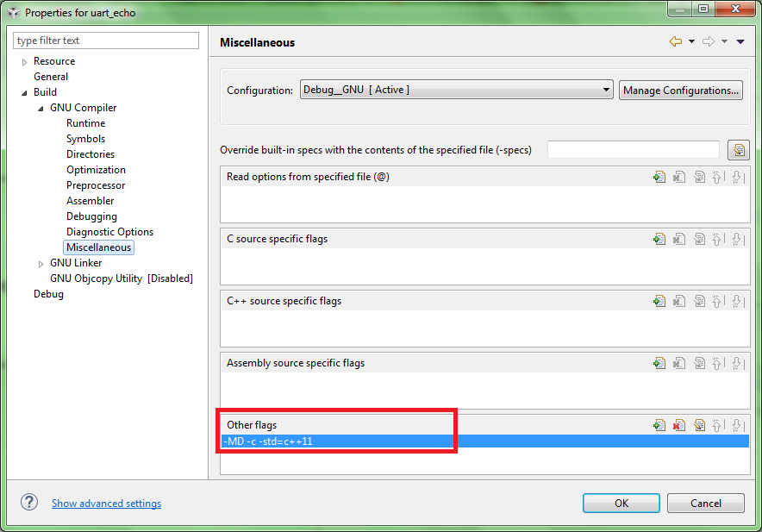The height and width of the screenshot is (532, 762).
Task: Go back with the yellow arrow
Action: (x=676, y=42)
